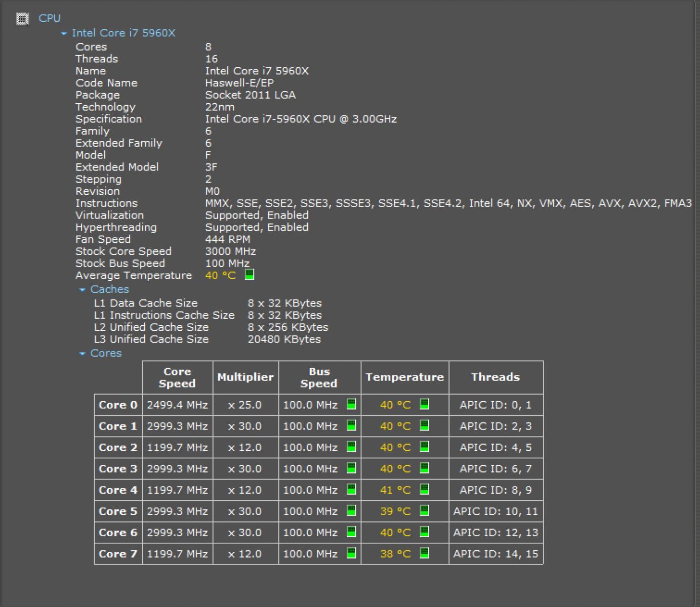This screenshot has width=700, height=607.
Task: Click Core 5 bus speed graph icon
Action: [x=351, y=510]
